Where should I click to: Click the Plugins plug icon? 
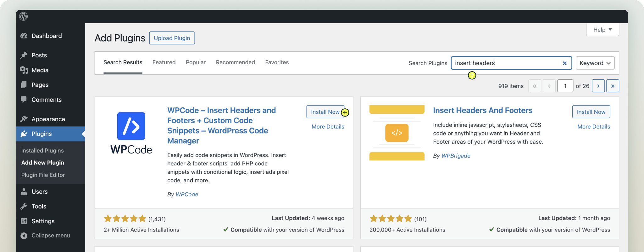tap(24, 134)
